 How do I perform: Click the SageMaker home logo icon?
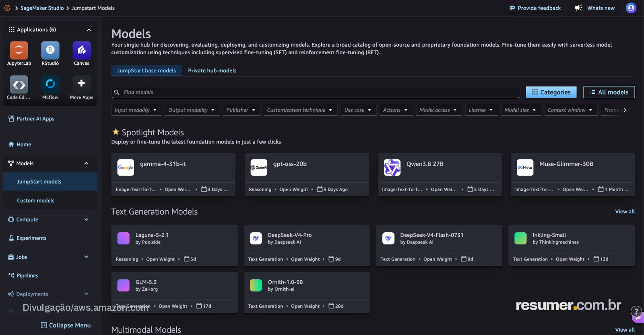pos(7,8)
